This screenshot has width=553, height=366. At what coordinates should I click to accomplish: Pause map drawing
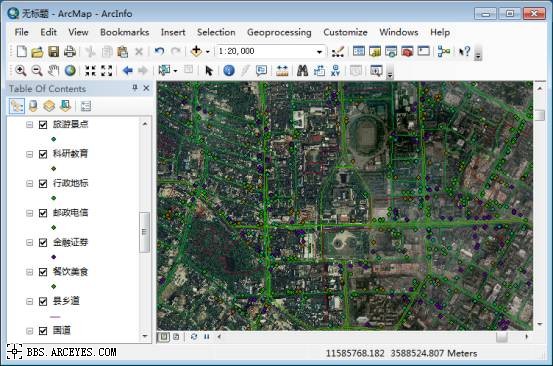coord(206,337)
